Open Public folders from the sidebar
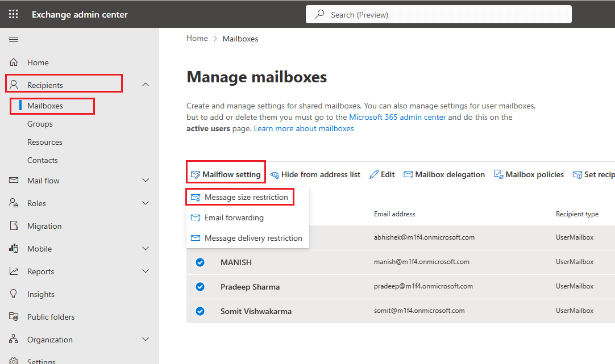The image size is (615, 364). tap(51, 316)
